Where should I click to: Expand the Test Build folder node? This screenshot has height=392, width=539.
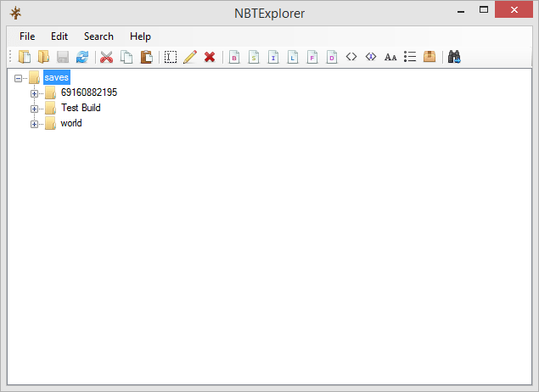point(34,109)
